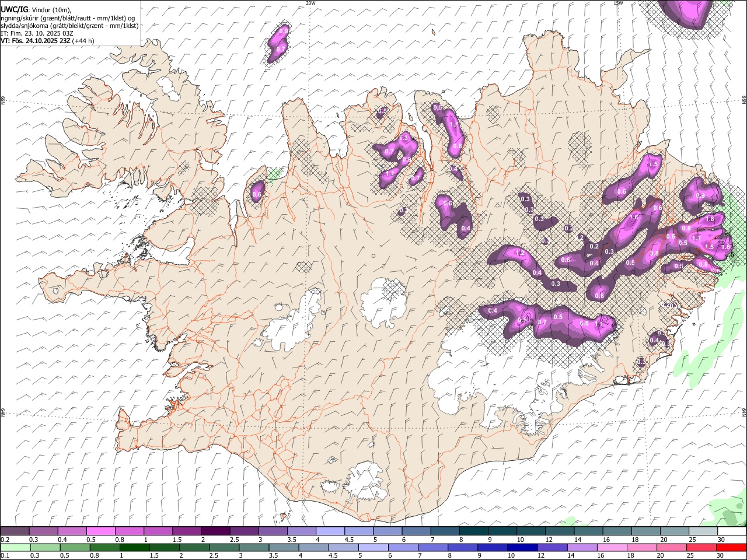Click the 1.8 precipitation value on the map
Screen dimensions: 747x560
coord(710,219)
